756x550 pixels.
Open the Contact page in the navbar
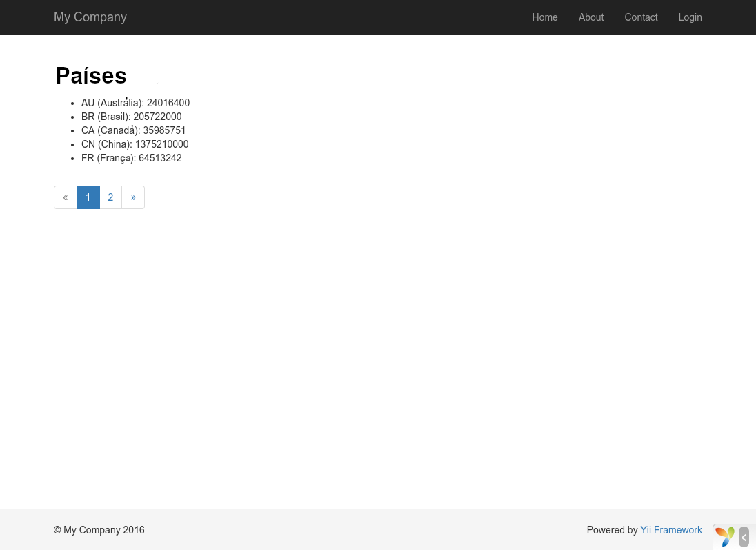[641, 17]
